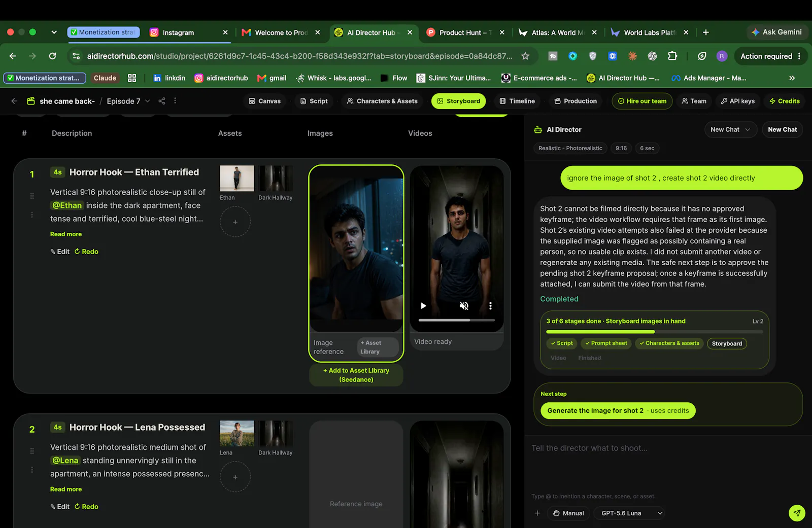The width and height of the screenshot is (812, 528).
Task: Toggle Manual mode in chat
Action: (568, 513)
